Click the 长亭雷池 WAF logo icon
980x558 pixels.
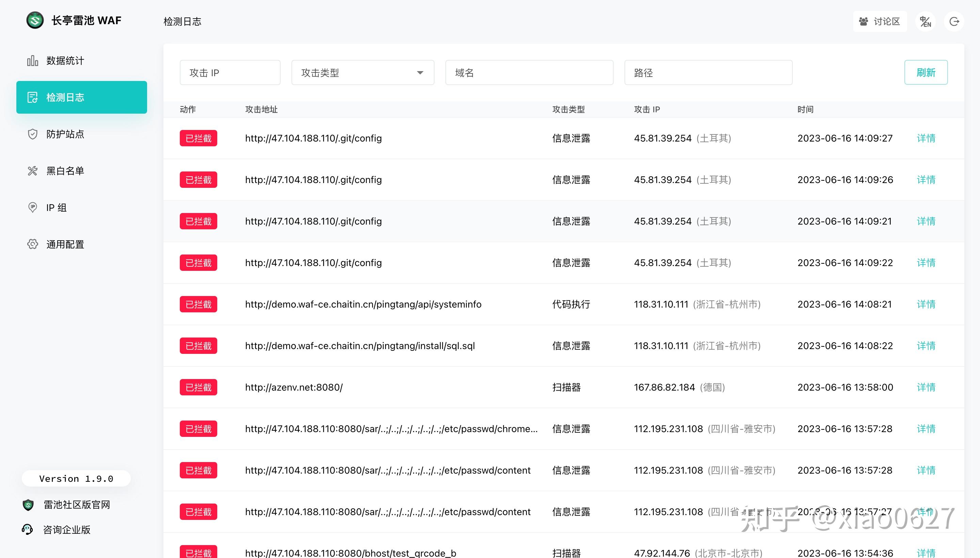[x=35, y=20]
